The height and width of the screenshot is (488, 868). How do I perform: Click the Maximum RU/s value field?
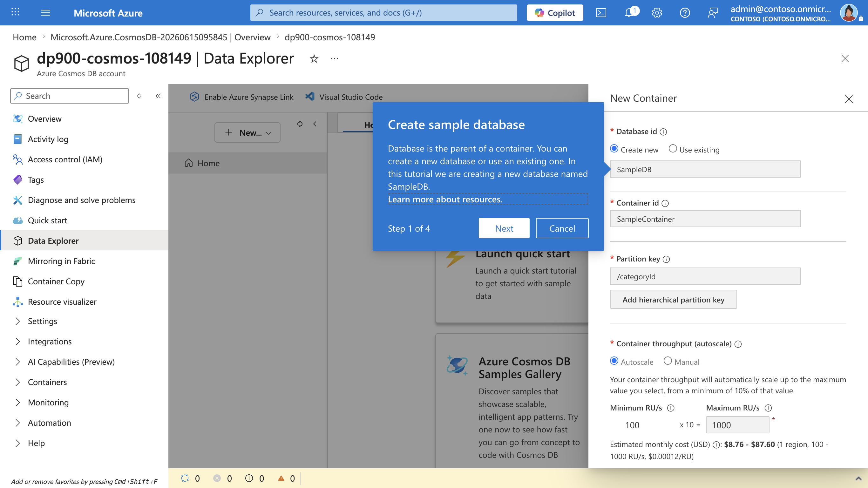(x=737, y=425)
